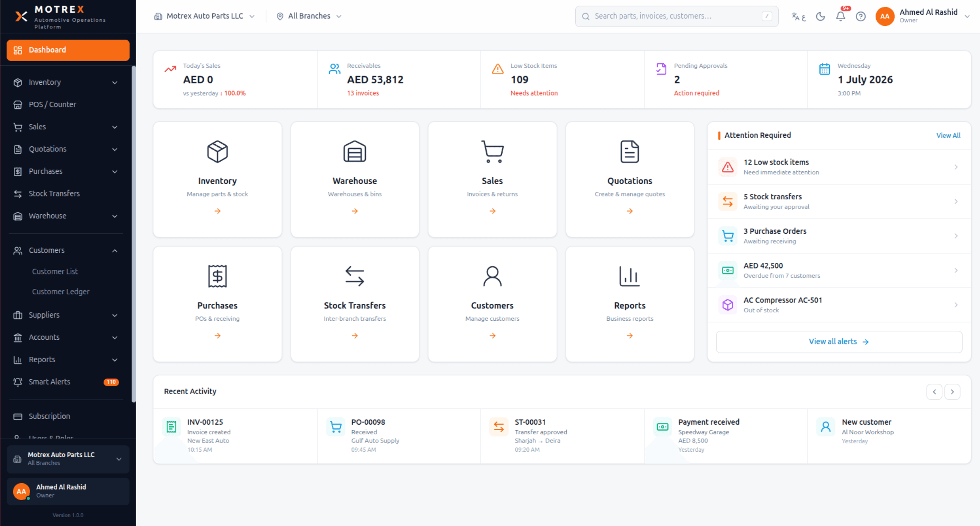
Task: Open Customer List submenu item
Action: (x=55, y=271)
